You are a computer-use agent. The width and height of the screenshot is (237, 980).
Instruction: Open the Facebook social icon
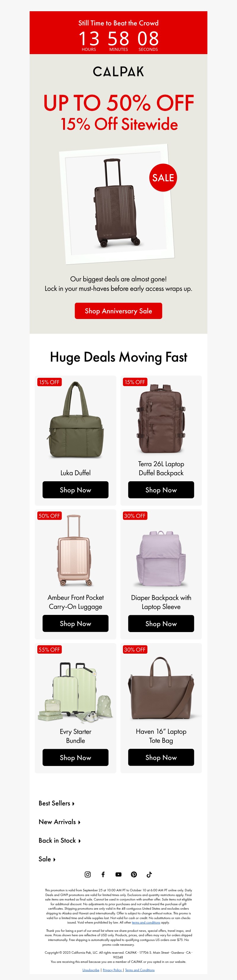pos(103,874)
